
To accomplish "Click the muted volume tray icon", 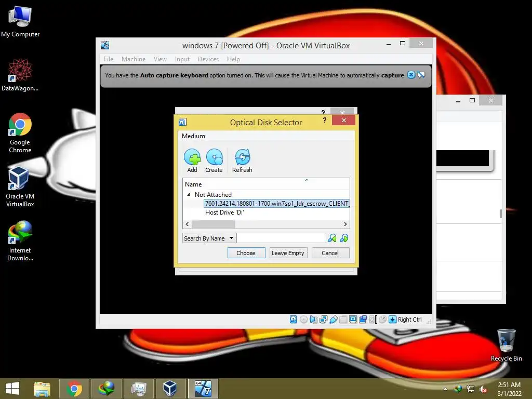I will 483,389.
